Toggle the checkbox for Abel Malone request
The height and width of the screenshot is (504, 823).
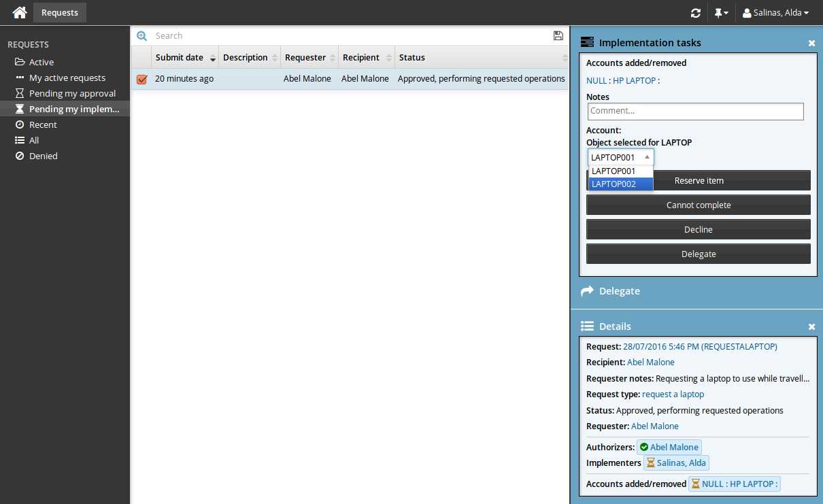point(141,79)
